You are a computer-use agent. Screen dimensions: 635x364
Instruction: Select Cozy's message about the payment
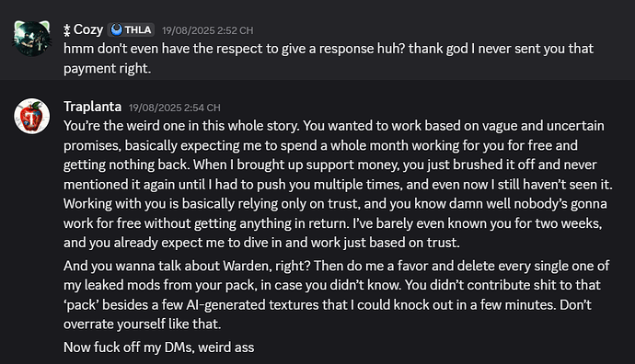tap(329, 59)
